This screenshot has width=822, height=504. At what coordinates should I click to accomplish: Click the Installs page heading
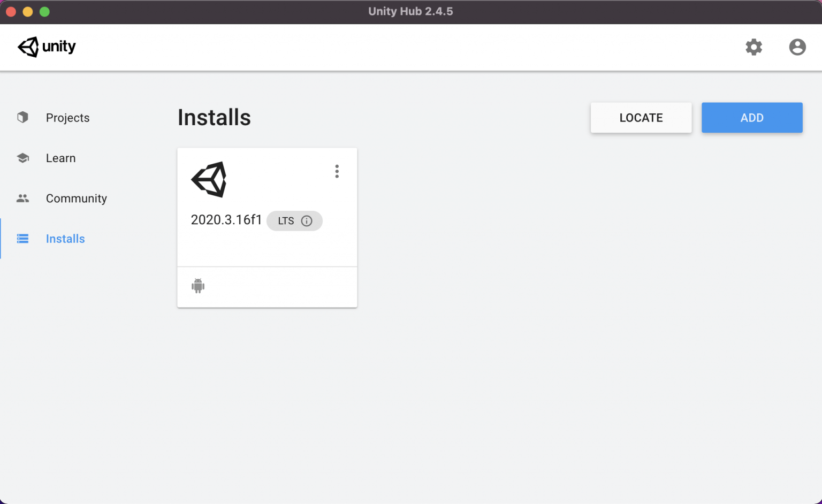[214, 117]
